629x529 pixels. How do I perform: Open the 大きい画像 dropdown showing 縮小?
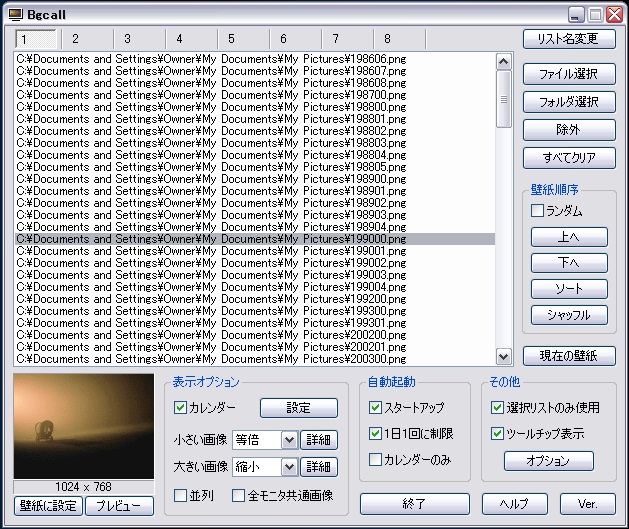pyautogui.click(x=265, y=467)
